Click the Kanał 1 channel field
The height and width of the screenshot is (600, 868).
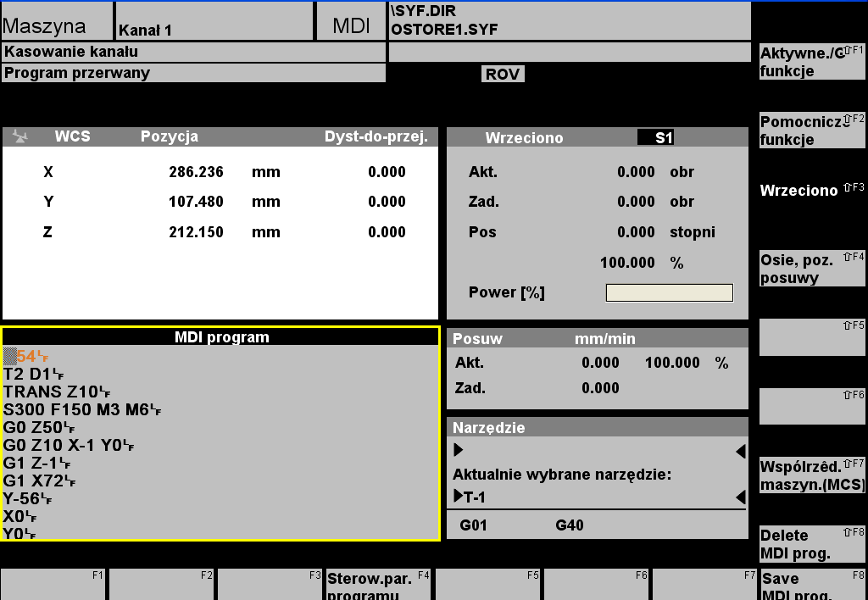tap(214, 21)
